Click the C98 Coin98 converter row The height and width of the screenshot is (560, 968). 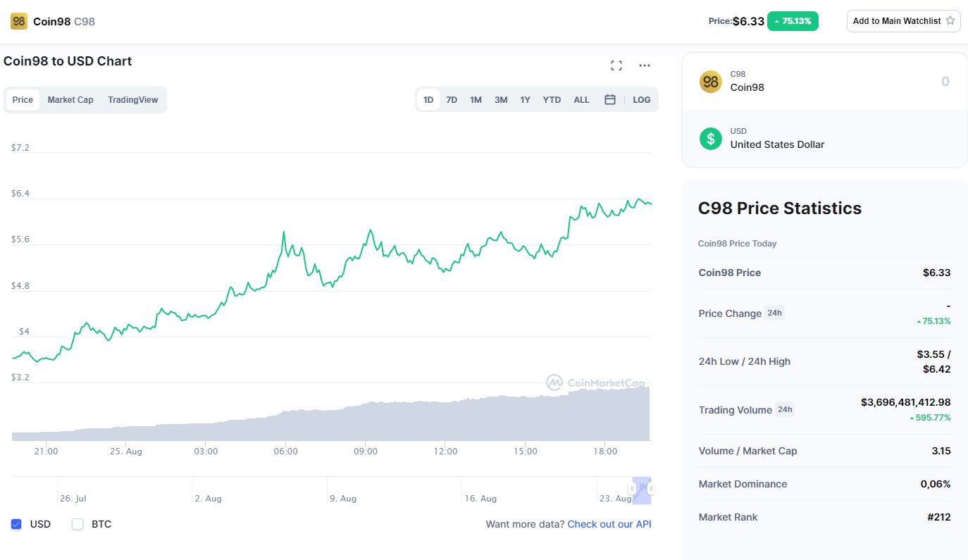[x=824, y=82]
